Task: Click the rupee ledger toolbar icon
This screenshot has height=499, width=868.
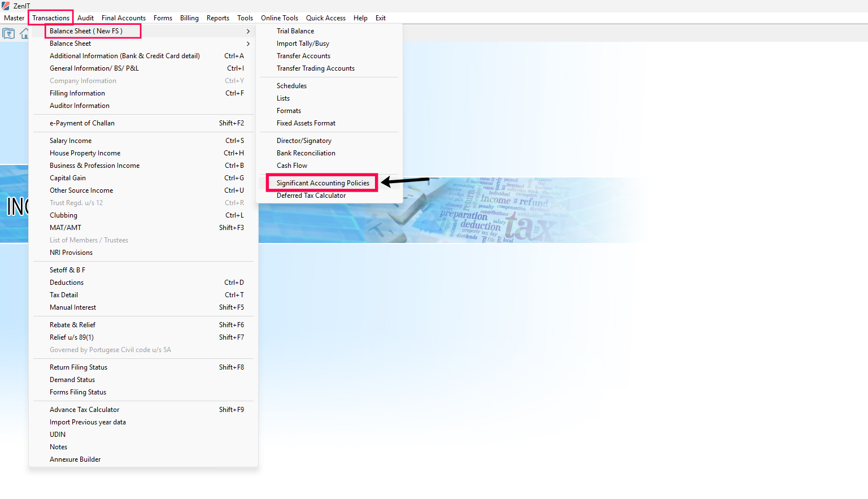Action: (8, 34)
